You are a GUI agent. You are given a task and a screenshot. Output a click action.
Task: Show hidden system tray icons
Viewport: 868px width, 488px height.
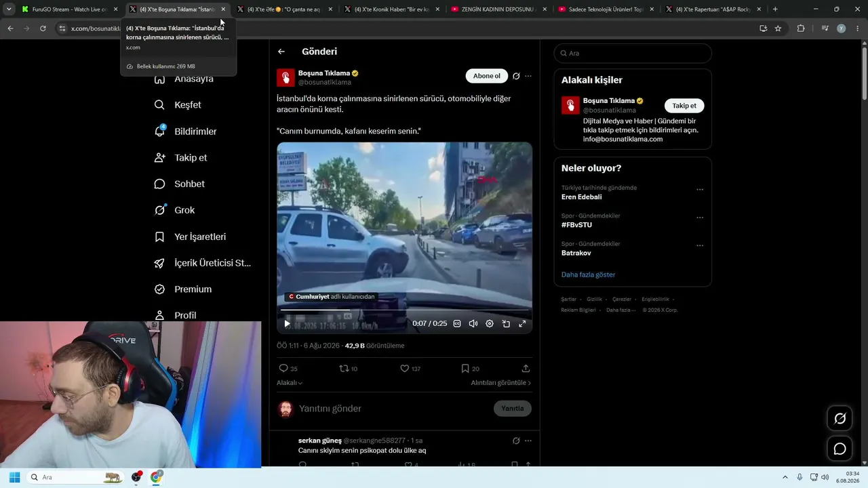click(785, 477)
